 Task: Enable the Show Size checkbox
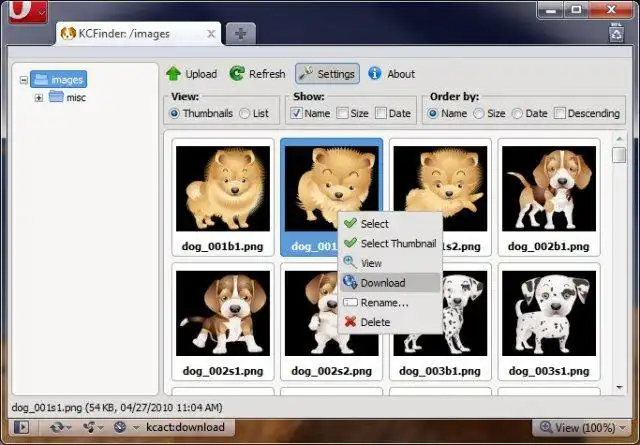click(342, 113)
